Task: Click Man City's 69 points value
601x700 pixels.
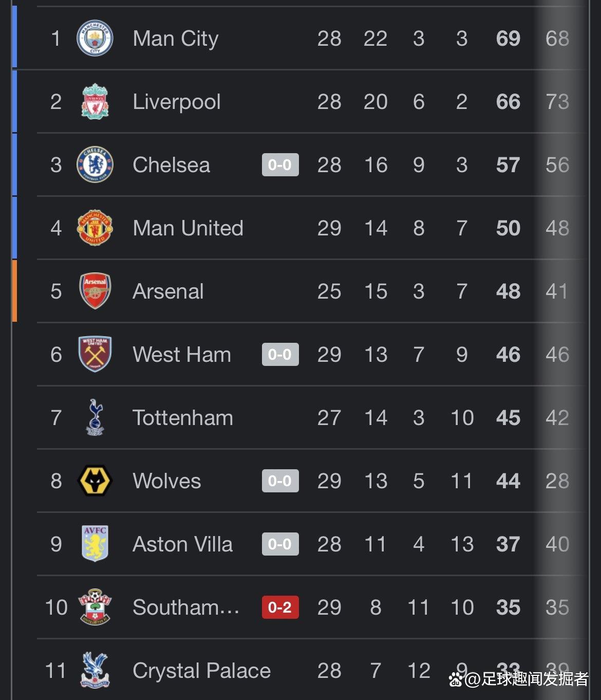Action: (508, 39)
